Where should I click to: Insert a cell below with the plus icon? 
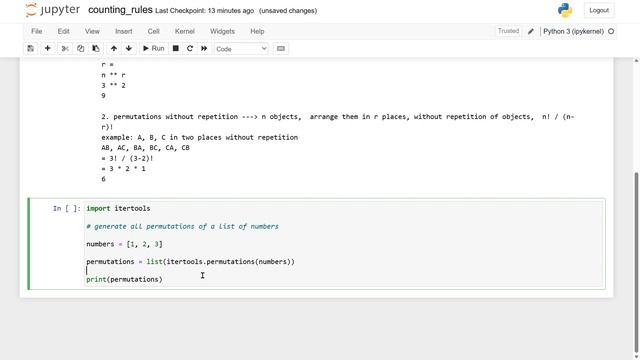pyautogui.click(x=47, y=49)
